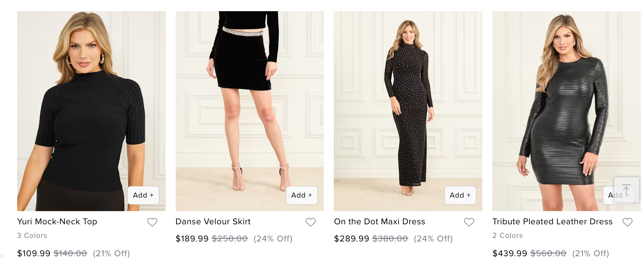Favorite the Yuri Mock-Neck Top heart
The width and height of the screenshot is (644, 261).
click(152, 222)
